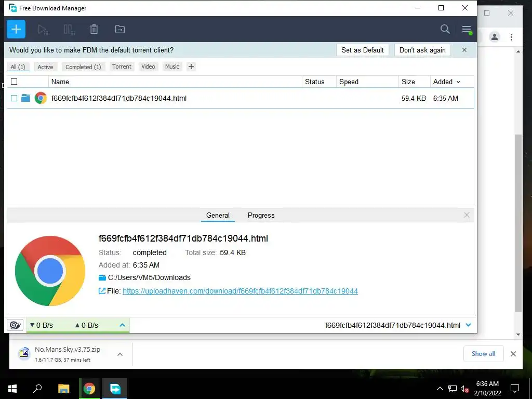Select the Music filter tab
Viewport: 532px width, 399px height.
tap(172, 66)
